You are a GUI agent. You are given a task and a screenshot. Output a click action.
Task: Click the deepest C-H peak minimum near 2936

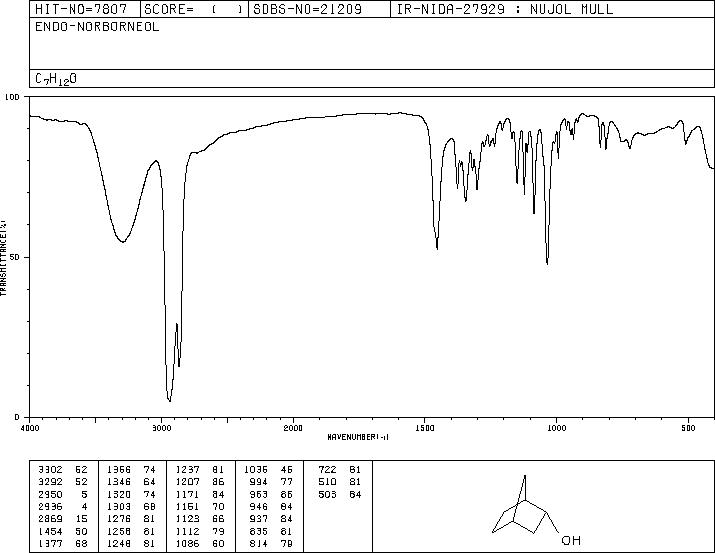pos(170,401)
